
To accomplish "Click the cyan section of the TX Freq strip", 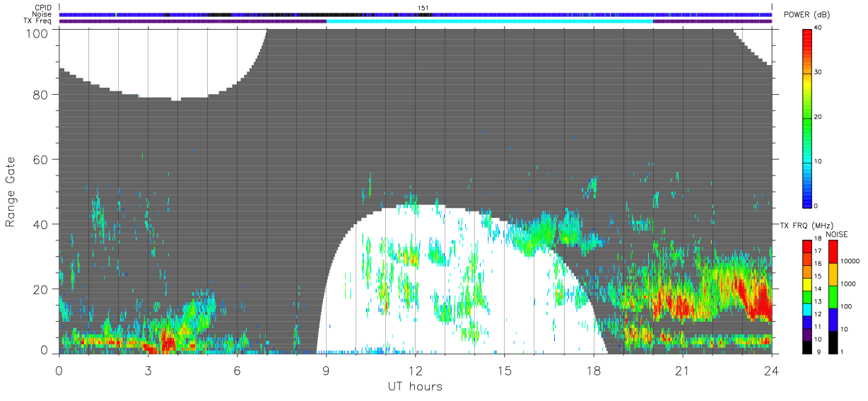I will tap(489, 21).
